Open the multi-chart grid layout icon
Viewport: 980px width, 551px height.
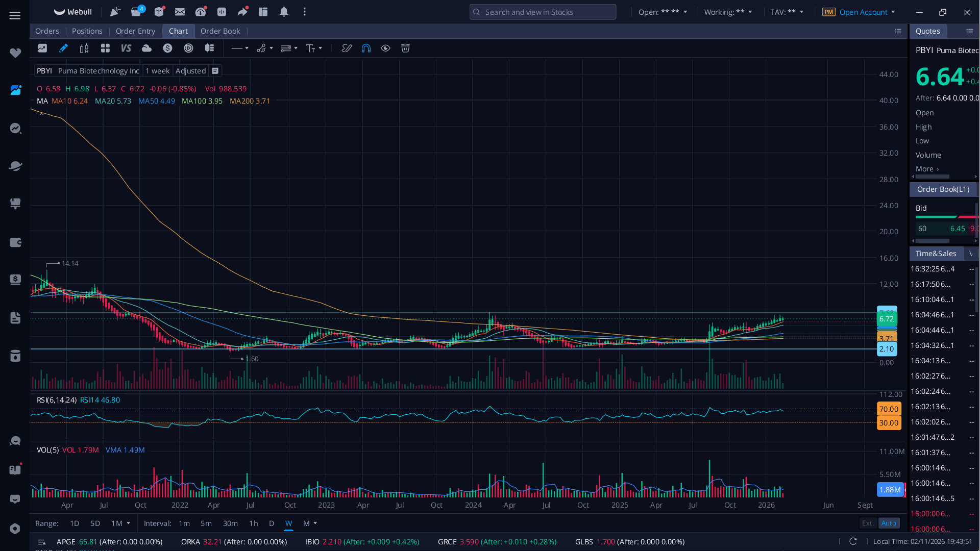(x=105, y=48)
